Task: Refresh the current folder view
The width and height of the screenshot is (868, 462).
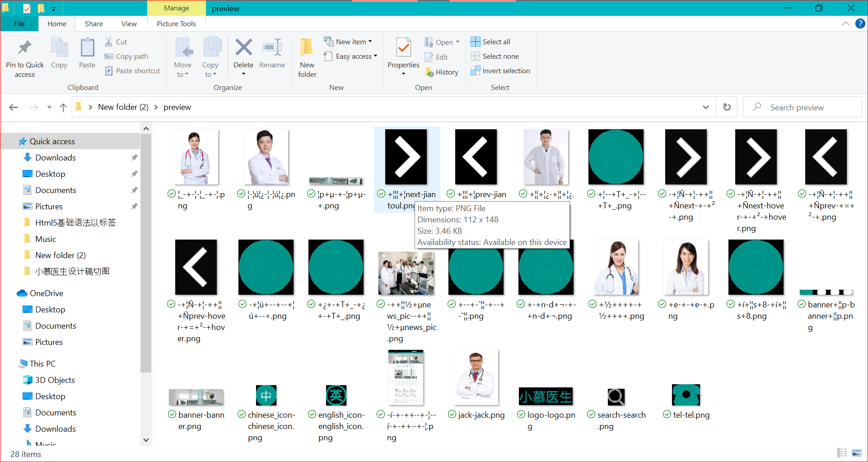Action: (x=727, y=107)
